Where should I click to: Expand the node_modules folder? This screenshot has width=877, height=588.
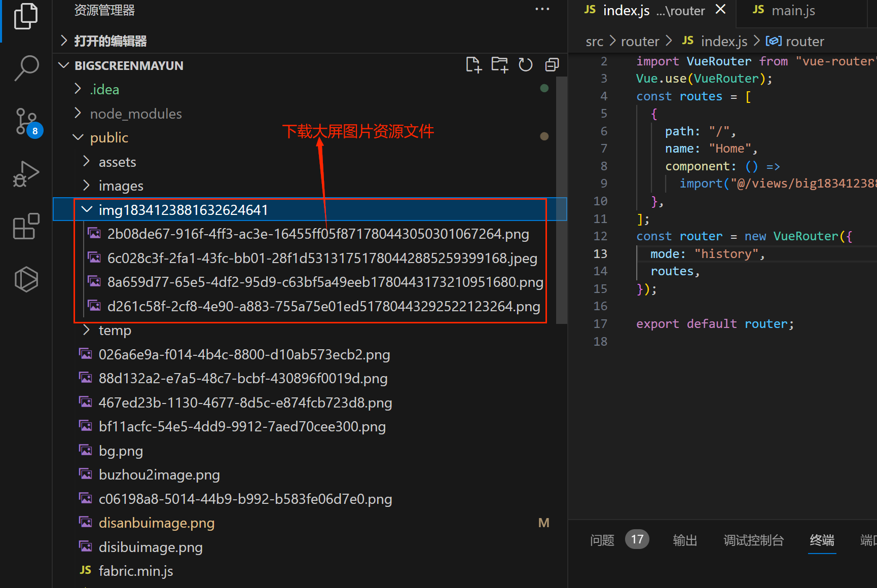click(x=135, y=114)
